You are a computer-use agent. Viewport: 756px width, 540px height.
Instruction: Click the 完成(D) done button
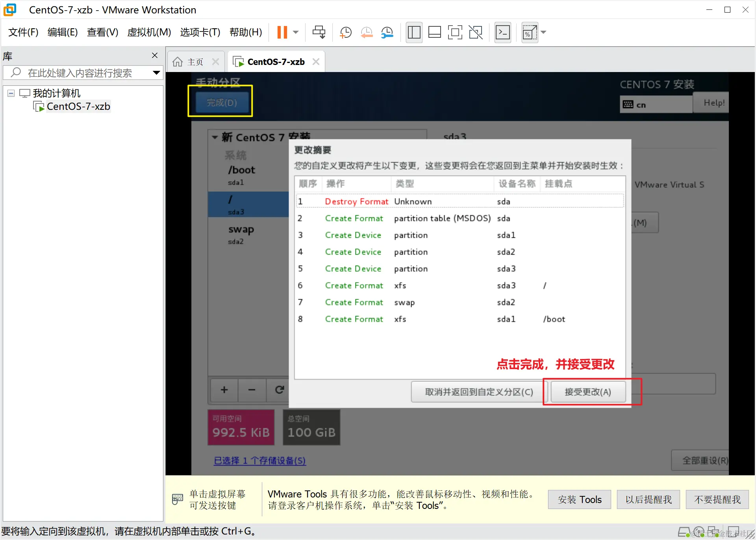(222, 103)
